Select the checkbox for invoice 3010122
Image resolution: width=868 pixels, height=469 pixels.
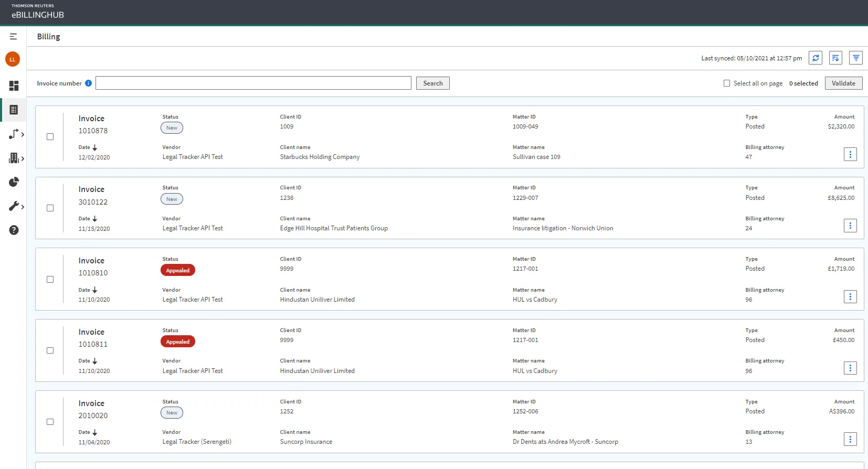click(50, 208)
